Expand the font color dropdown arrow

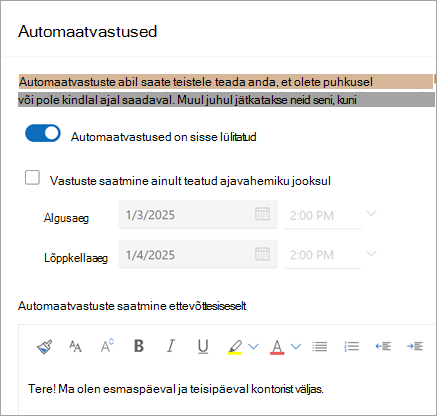[x=296, y=347]
